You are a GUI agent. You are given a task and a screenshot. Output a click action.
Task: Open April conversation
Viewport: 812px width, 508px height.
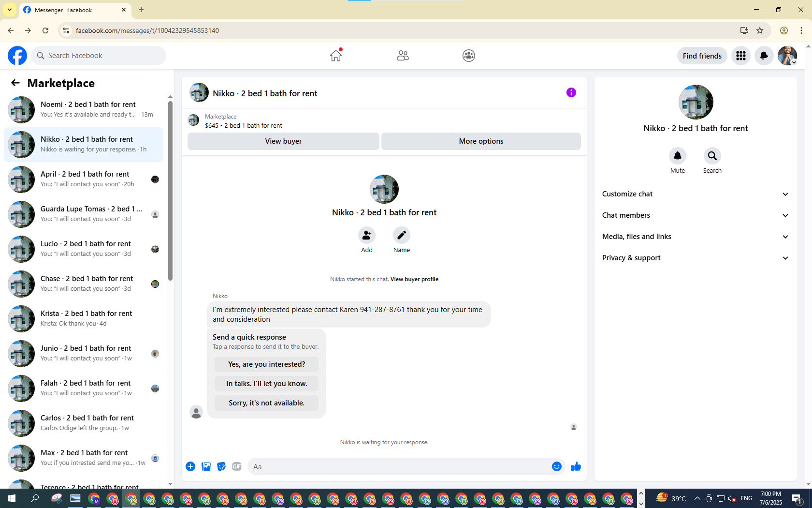click(83, 179)
